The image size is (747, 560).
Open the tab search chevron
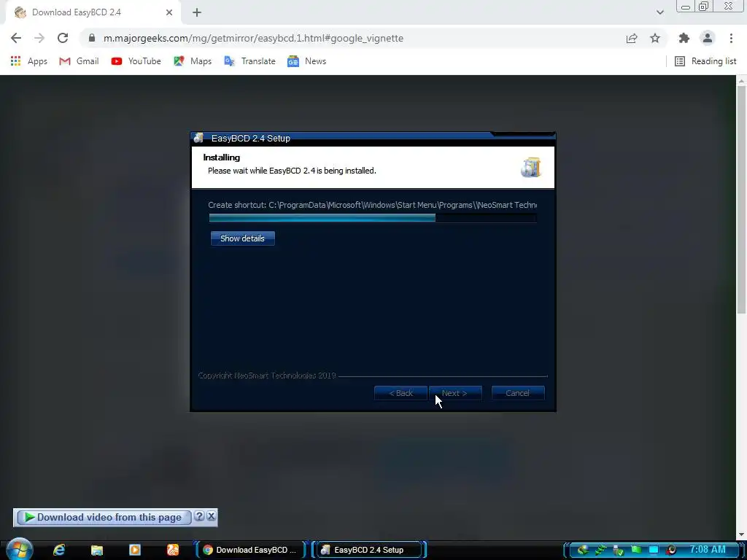659,12
